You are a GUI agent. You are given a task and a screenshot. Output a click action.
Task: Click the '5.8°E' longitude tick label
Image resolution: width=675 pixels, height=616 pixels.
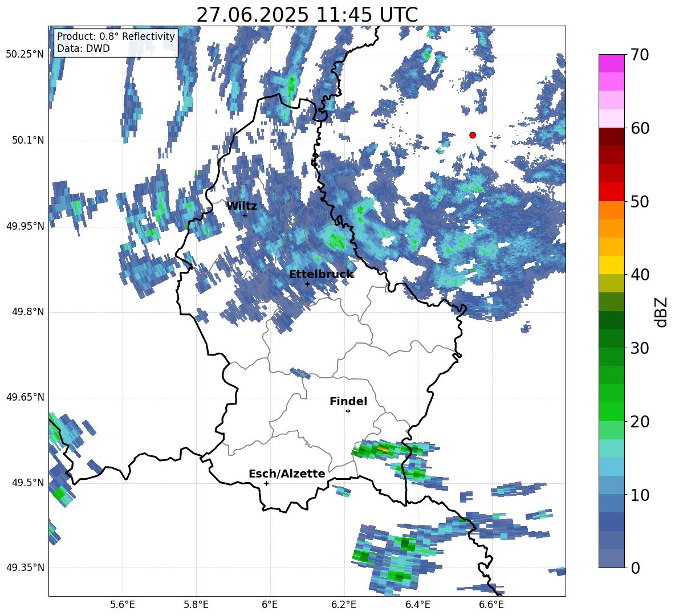coord(196,605)
